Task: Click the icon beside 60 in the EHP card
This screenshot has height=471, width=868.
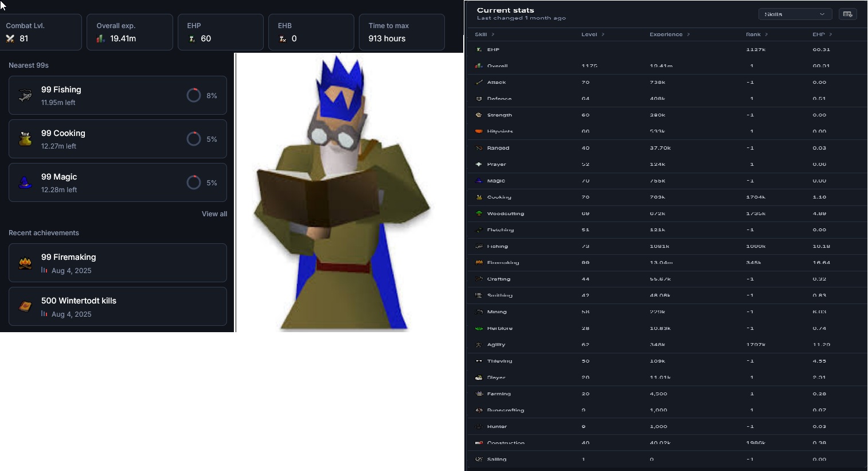Action: 192,39
